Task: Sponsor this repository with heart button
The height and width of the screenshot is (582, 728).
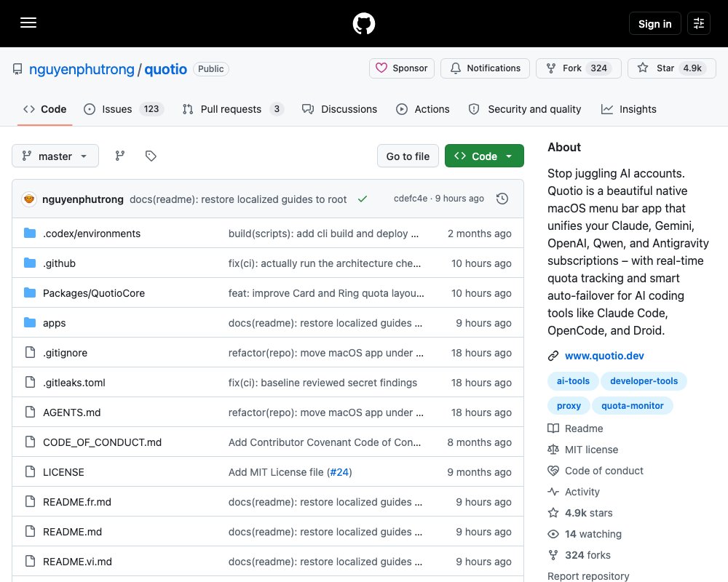Action: pos(402,68)
